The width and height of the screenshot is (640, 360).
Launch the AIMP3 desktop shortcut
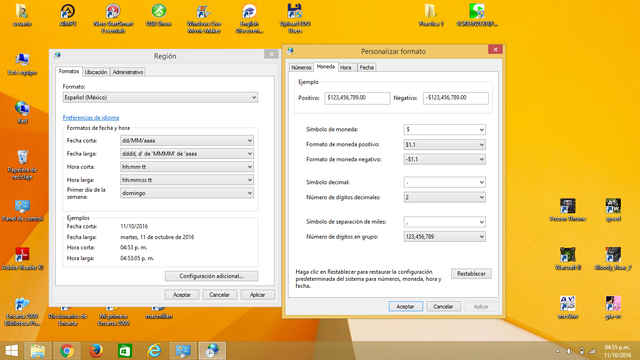(68, 15)
